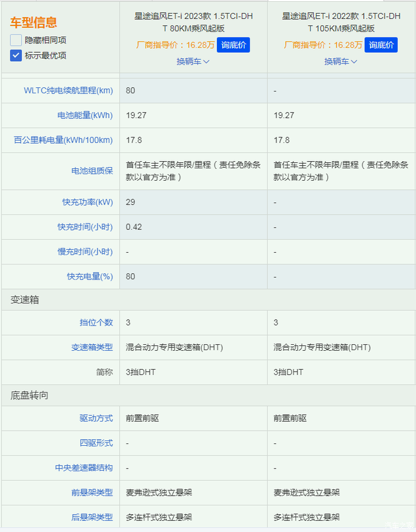Image resolution: width=416 pixels, height=532 pixels.
Task: Select the 前悬架类型 parameter label
Action: tap(92, 493)
